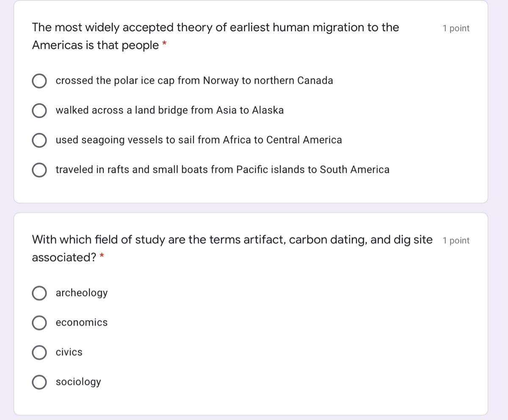Click the word 'archeology' label
The width and height of the screenshot is (508, 420).
tap(82, 293)
